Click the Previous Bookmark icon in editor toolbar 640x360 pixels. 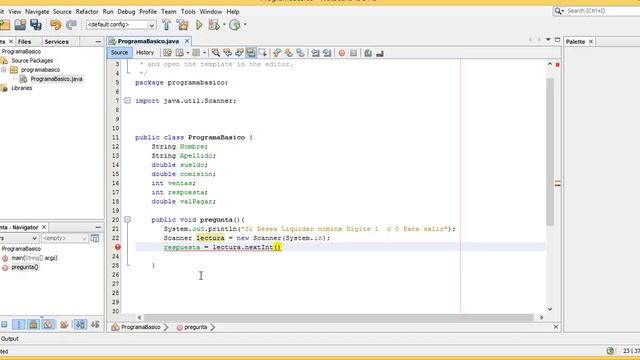[277, 53]
